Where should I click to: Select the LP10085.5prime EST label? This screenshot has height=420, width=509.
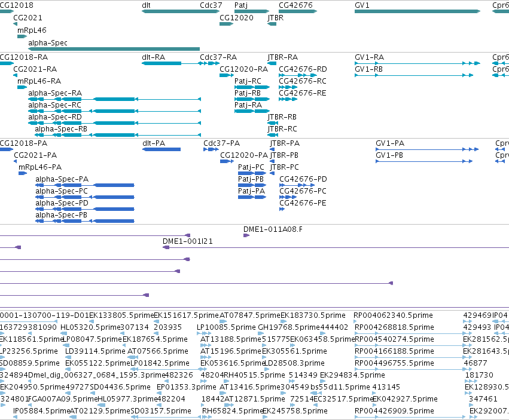pos(226,327)
